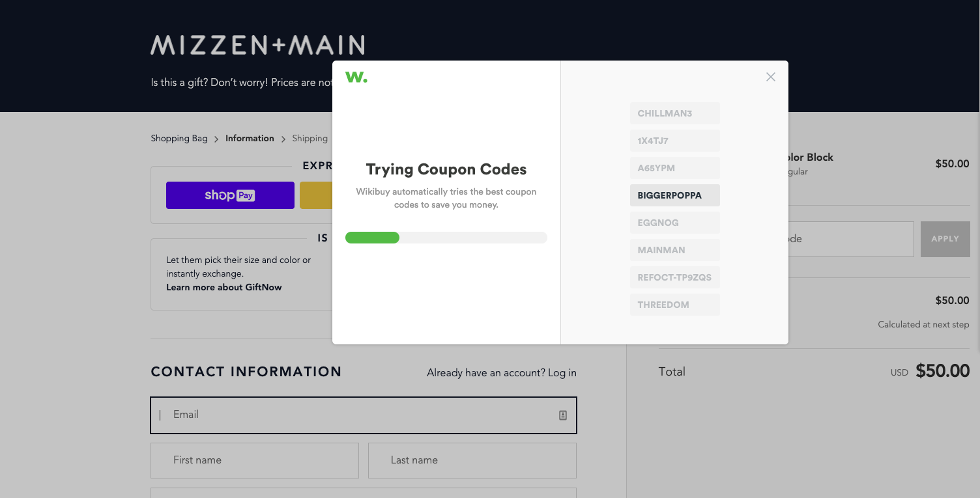Select active coupon code BIGGERPOPPA
The height and width of the screenshot is (498, 980).
[675, 195]
